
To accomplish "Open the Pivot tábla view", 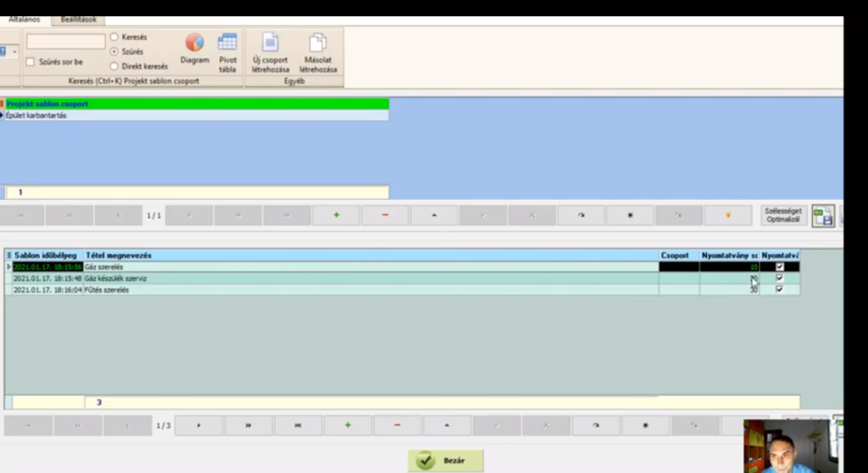I will [227, 49].
